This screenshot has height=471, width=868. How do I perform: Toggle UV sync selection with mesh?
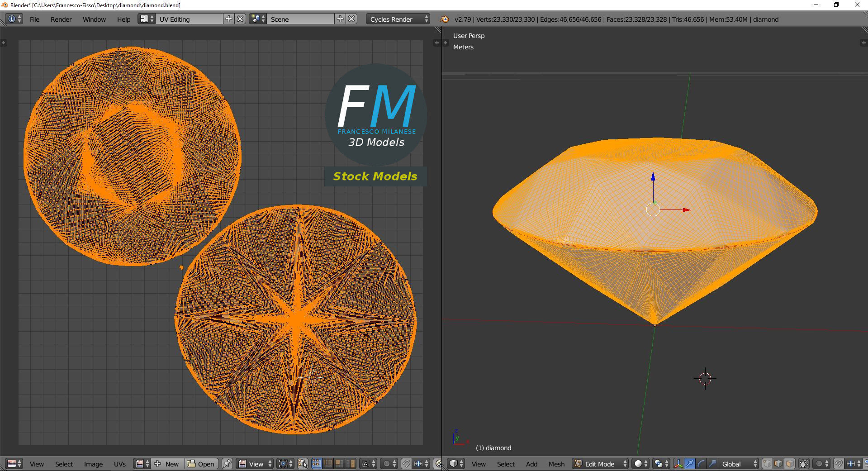point(303,464)
